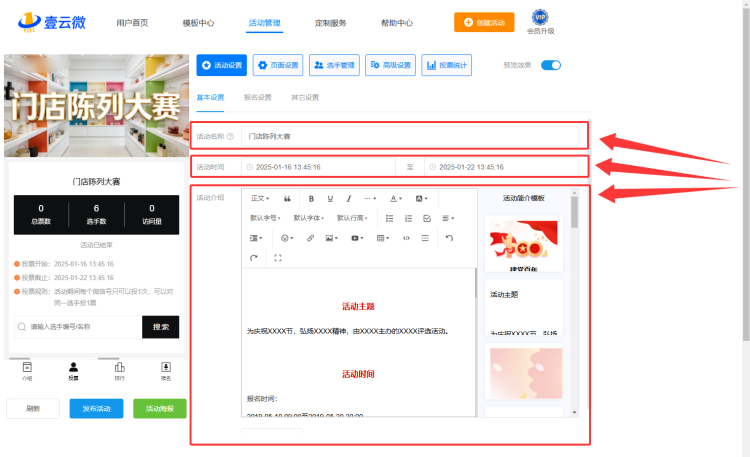Viewport: 750px width, 457px height.
Task: Click the start time 2025-01-16 field
Action: pyautogui.click(x=319, y=167)
